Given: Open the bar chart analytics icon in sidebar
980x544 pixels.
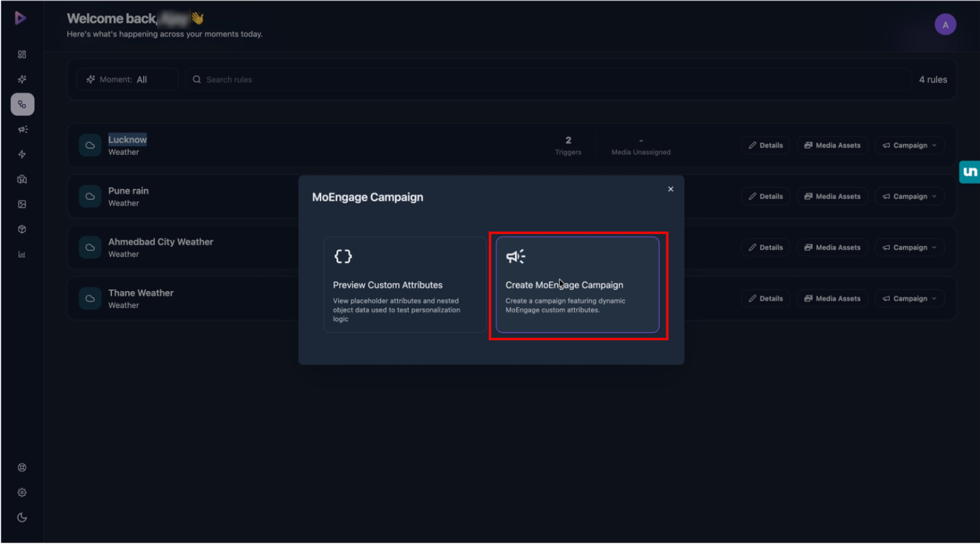Looking at the screenshot, I should 22,254.
